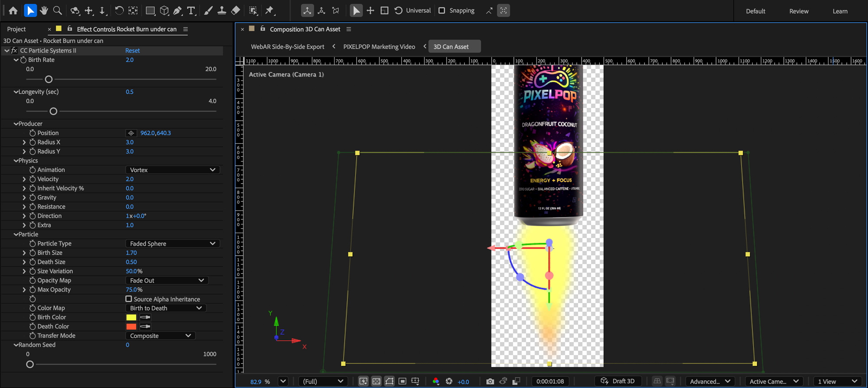Switch to the Learn workspace
This screenshot has width=868, height=388.
pos(840,11)
